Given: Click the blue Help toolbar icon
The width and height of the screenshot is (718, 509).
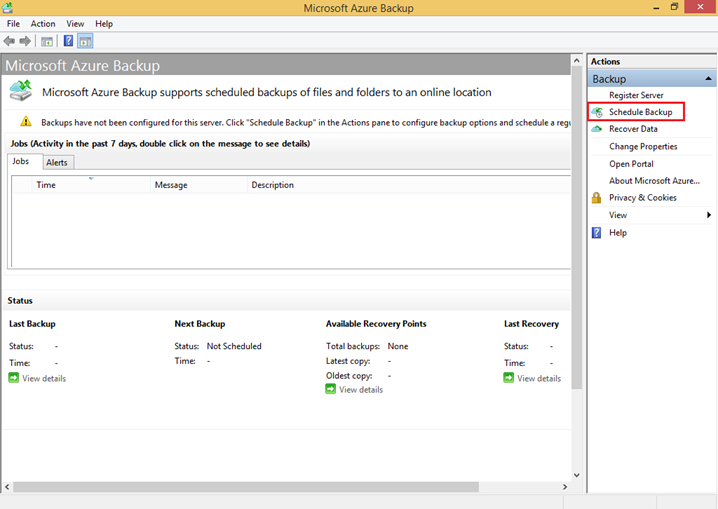Looking at the screenshot, I should 68,41.
